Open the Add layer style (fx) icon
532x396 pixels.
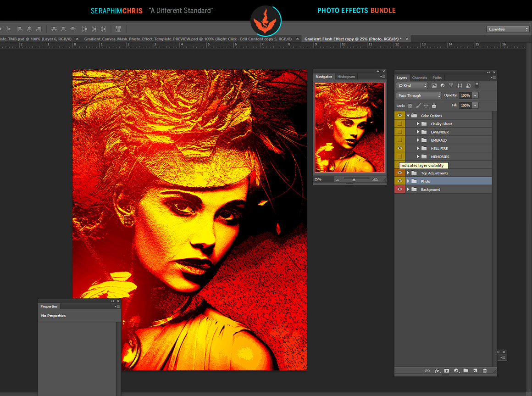click(x=438, y=371)
